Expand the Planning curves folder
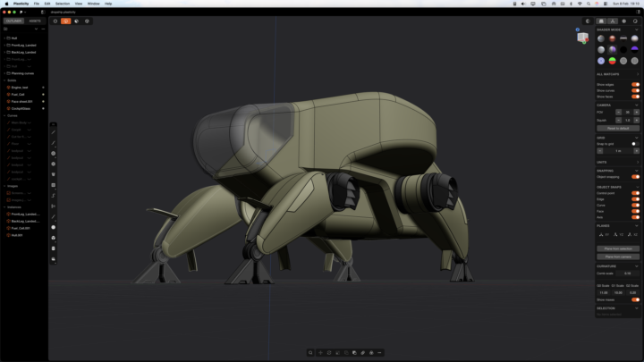The height and width of the screenshot is (362, 644). pos(4,73)
